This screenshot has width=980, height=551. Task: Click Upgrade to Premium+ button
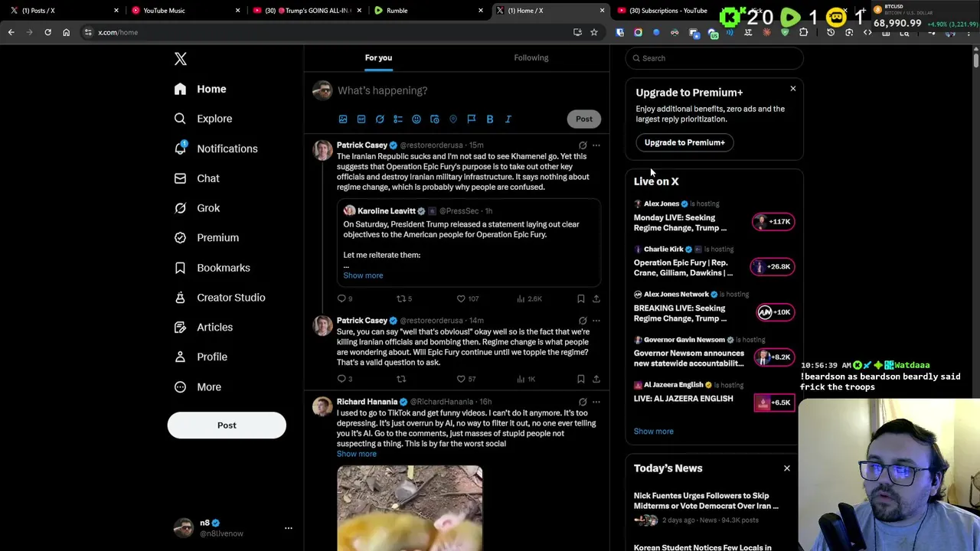[x=684, y=142]
